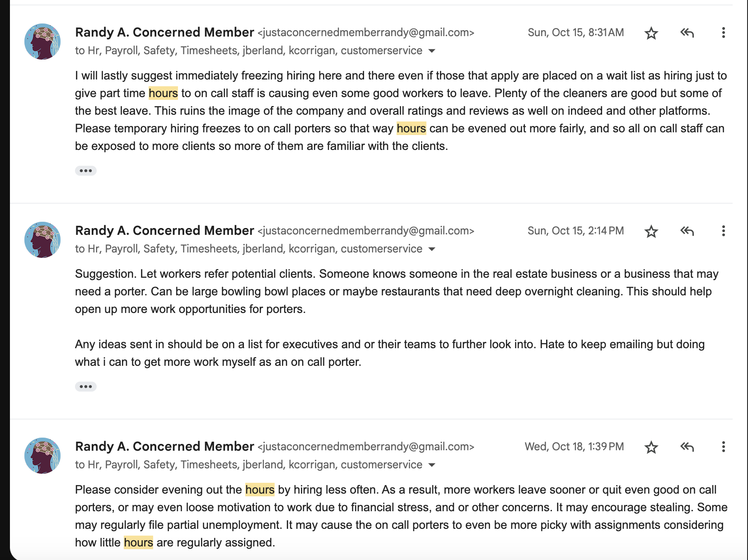Click sender name on the Oct 18 email
This screenshot has height=560, width=748.
[164, 447]
